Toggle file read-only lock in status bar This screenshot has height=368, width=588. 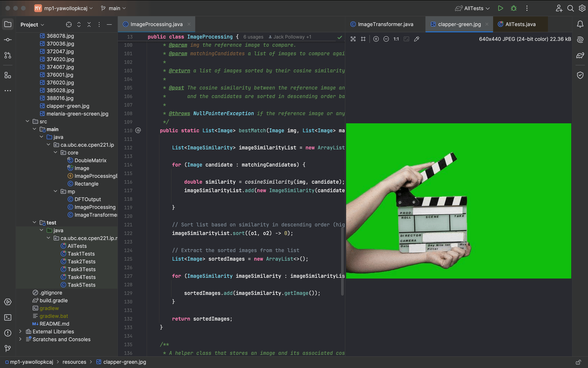578,362
